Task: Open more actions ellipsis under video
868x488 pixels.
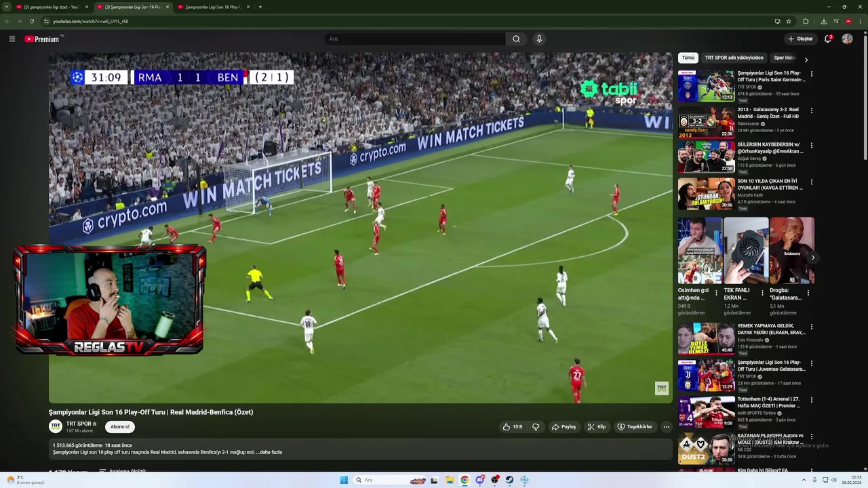Action: (667, 427)
